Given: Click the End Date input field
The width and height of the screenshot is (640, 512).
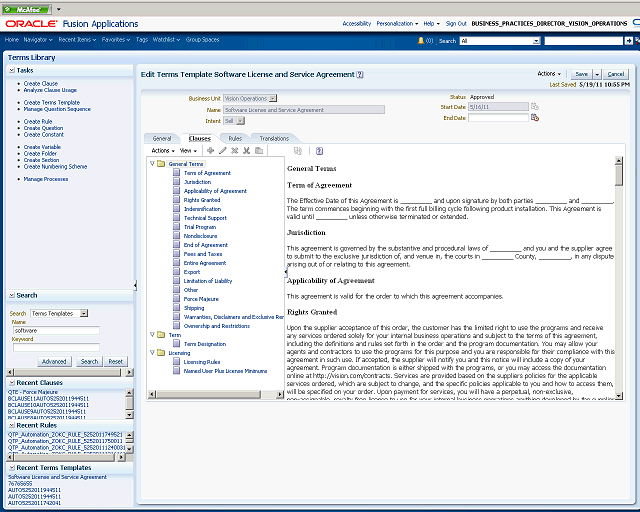Looking at the screenshot, I should tap(498, 118).
